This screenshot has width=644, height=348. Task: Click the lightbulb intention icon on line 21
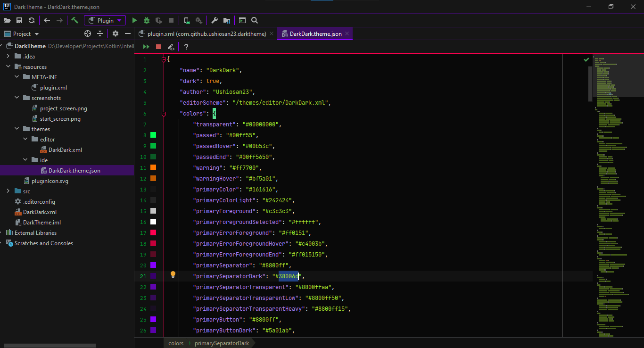(x=173, y=274)
